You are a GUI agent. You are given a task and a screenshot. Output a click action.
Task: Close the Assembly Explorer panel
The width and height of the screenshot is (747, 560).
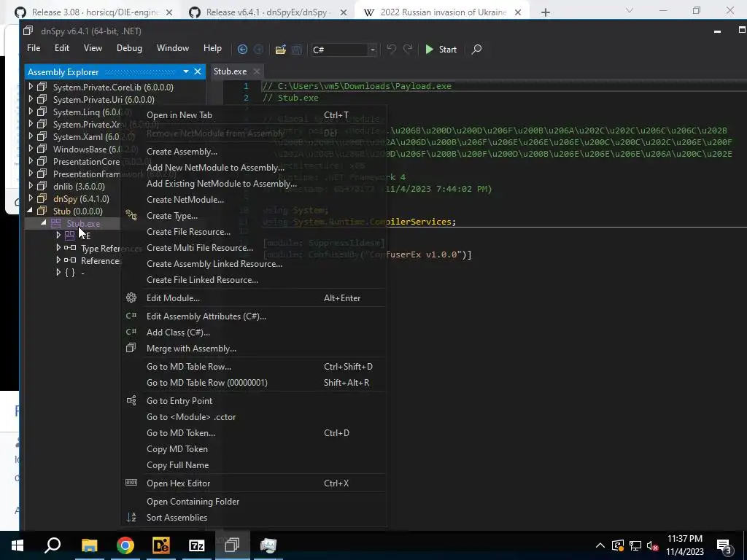[x=198, y=71]
